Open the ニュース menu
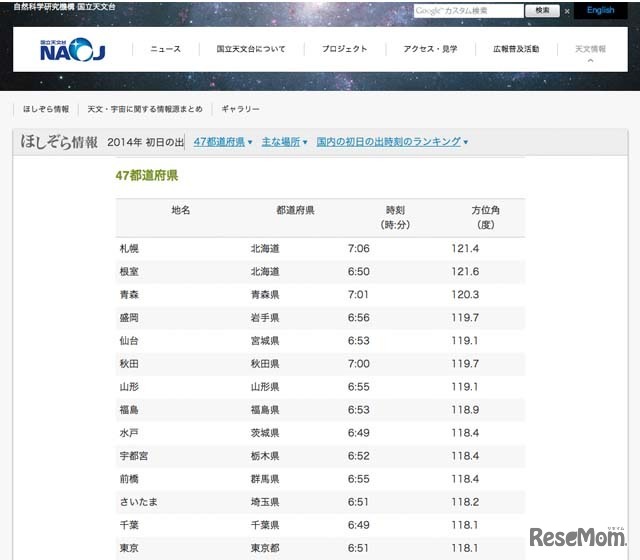 (x=165, y=49)
